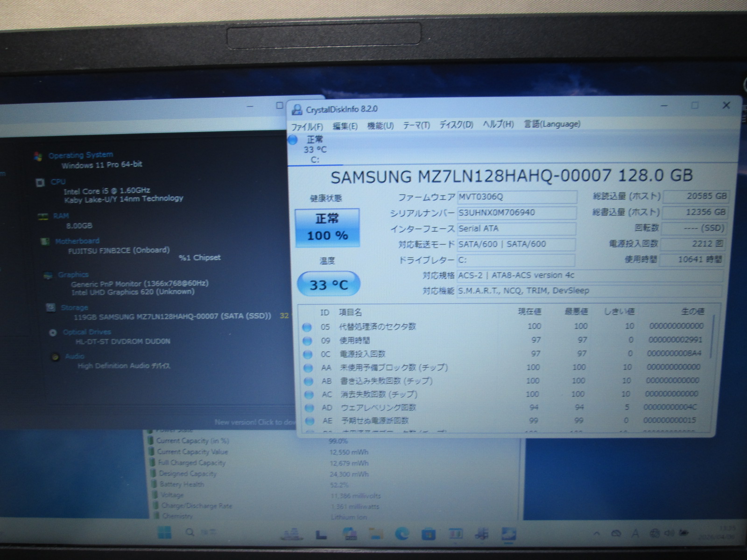Click the 33 °C temperature button
The height and width of the screenshot is (560, 747).
coord(329,284)
